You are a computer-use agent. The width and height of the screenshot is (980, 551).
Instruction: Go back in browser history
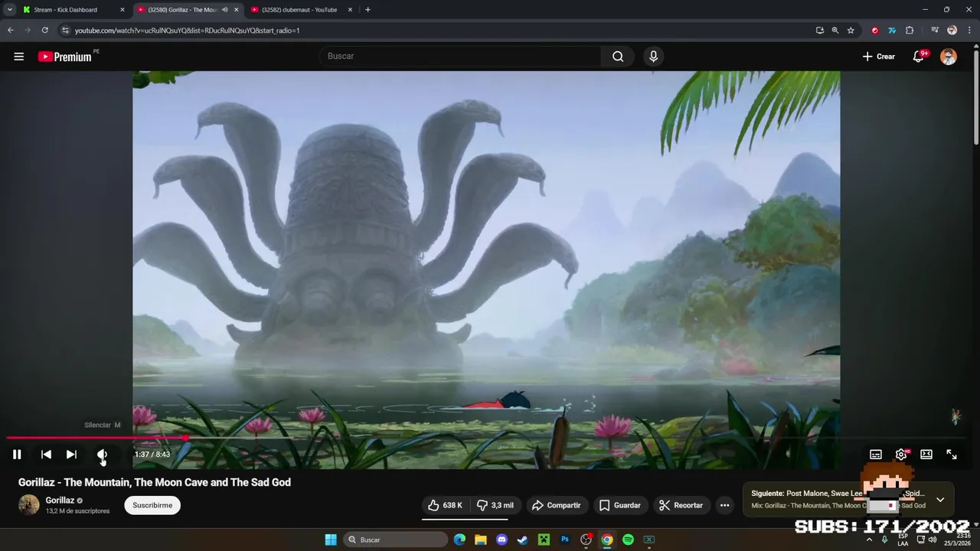tap(10, 31)
